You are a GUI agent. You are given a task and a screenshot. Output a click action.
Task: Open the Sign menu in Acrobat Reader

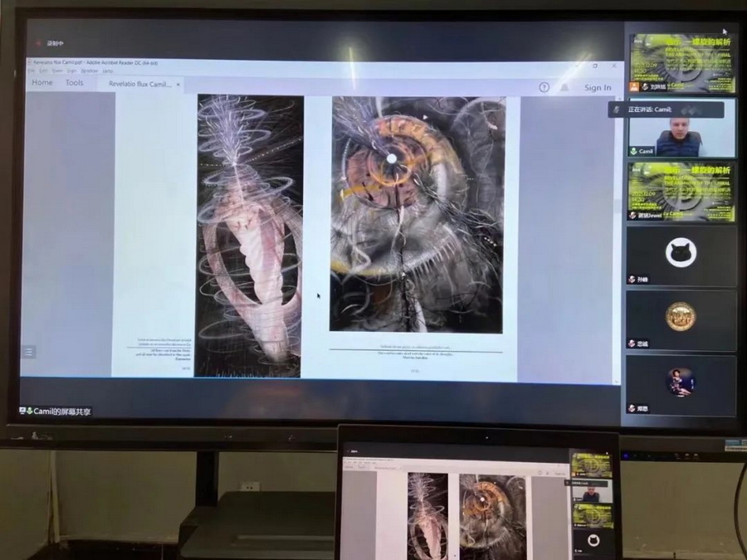click(x=71, y=71)
